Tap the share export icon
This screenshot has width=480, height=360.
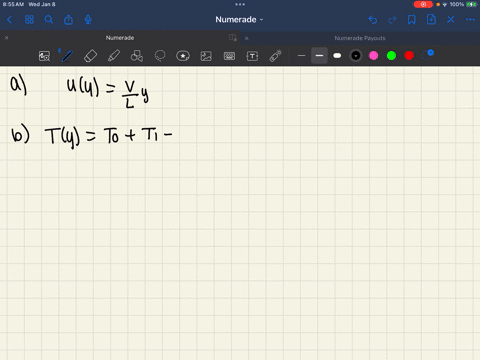point(68,20)
